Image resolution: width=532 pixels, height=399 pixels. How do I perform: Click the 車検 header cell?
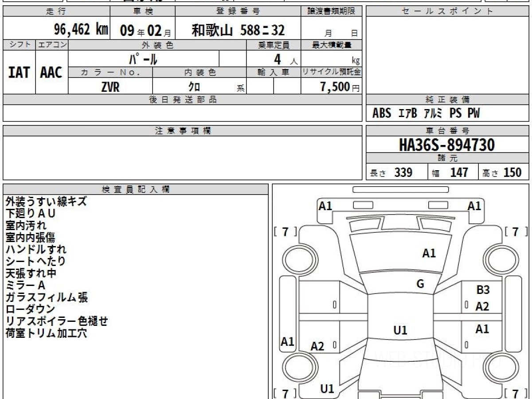pyautogui.click(x=142, y=12)
